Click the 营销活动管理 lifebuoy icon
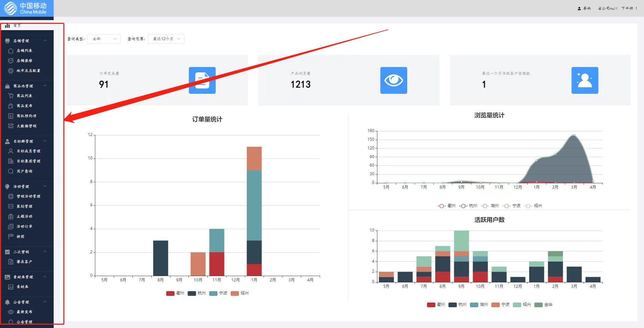This screenshot has width=644, height=328. point(11,196)
